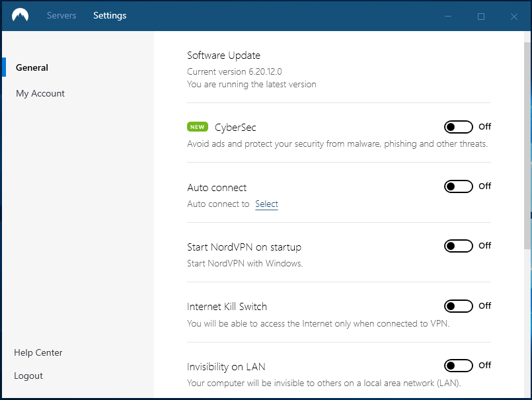Select General in the sidebar
Screen dimensions: 532x400
(32, 67)
